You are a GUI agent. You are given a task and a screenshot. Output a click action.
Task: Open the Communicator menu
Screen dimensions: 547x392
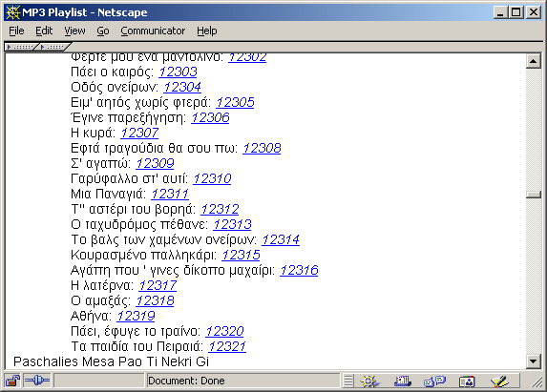click(x=153, y=31)
